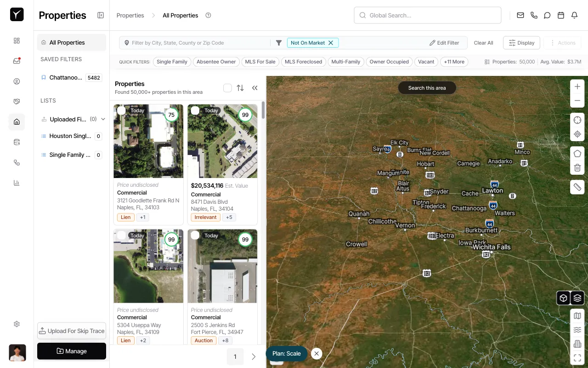The width and height of the screenshot is (588, 368).
Task: Click Upload For Skip Trace button
Action: pyautogui.click(x=72, y=331)
